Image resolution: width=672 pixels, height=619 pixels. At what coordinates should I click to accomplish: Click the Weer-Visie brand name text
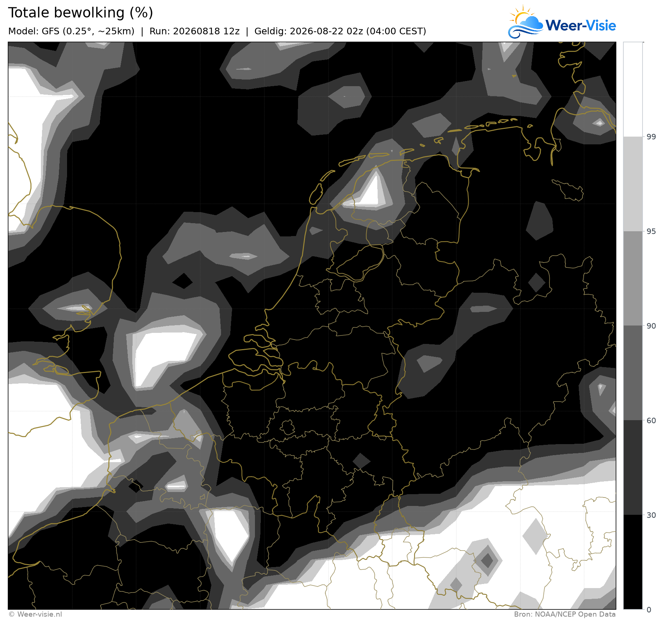tap(581, 25)
